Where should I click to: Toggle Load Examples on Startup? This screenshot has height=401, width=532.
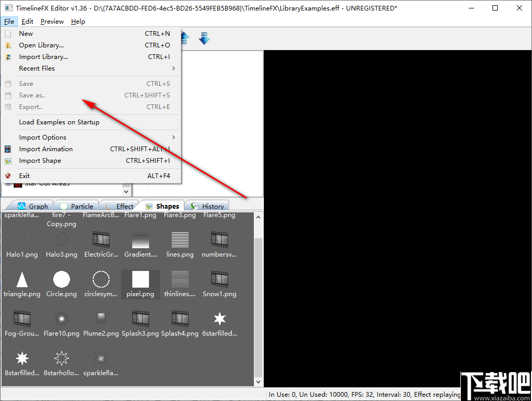[60, 122]
